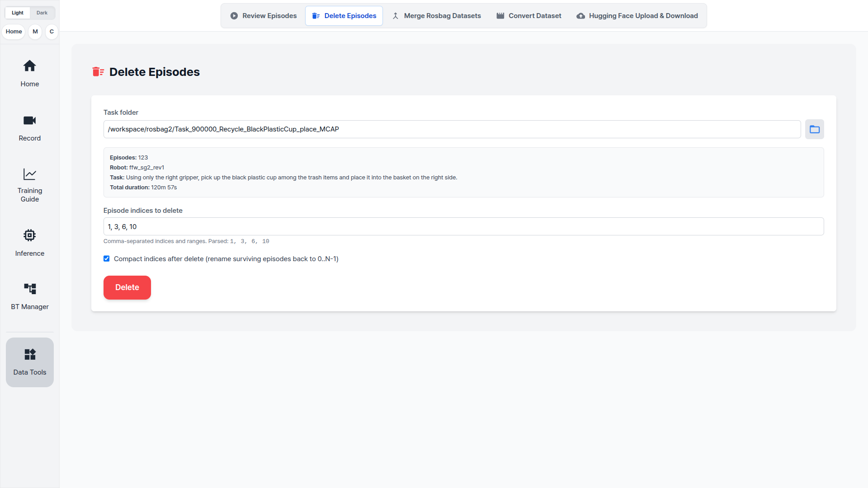Click the Parsed indices hint text
The image size is (868, 488).
point(186,241)
